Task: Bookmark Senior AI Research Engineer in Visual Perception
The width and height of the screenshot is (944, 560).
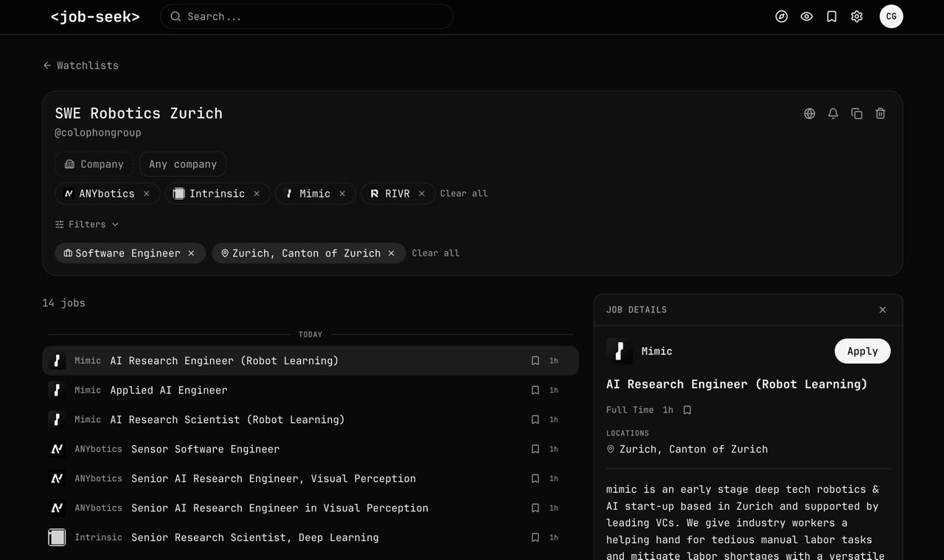Action: pyautogui.click(x=535, y=508)
